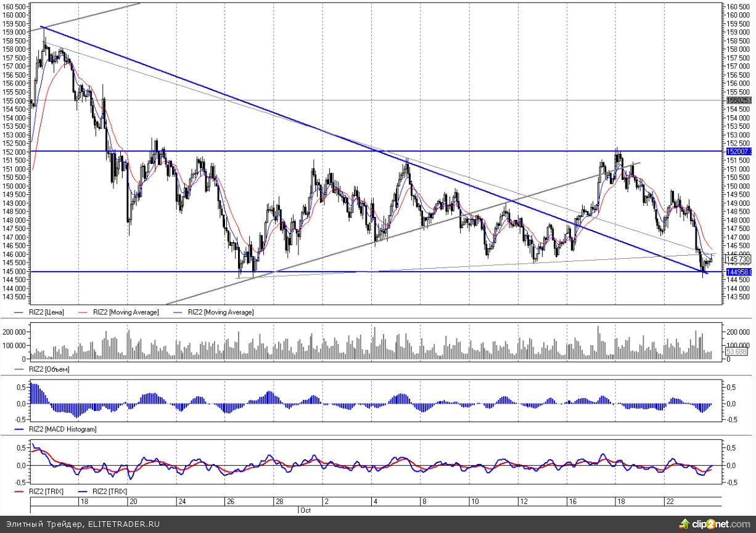
Task: Click date label 12 on the time axis
Action: tap(524, 502)
